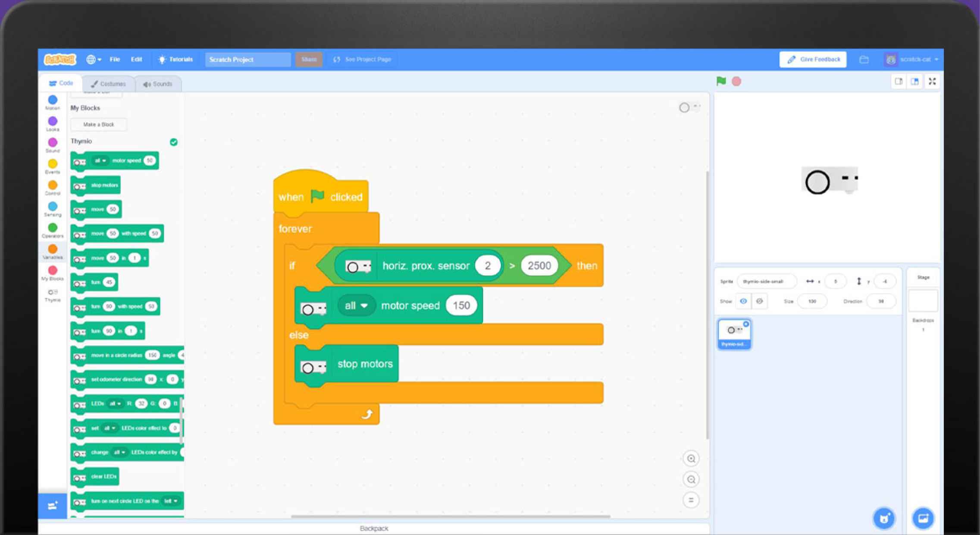Enter full screen stage mode
Image resolution: width=980 pixels, height=535 pixels.
(932, 82)
